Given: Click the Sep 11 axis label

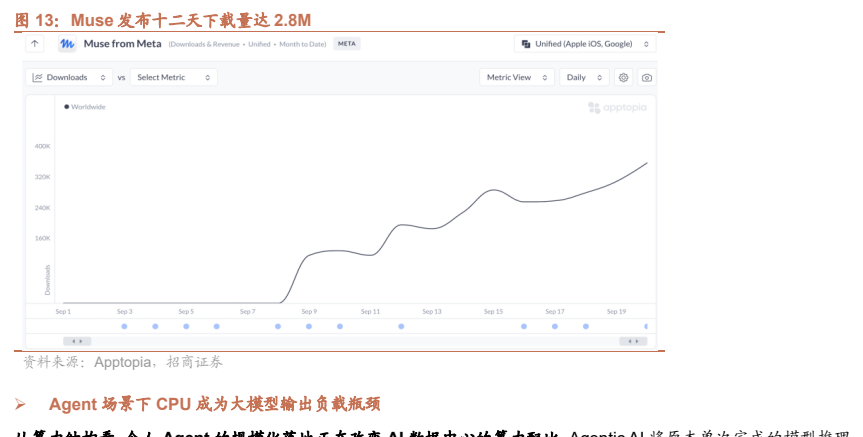Looking at the screenshot, I should click(x=370, y=312).
